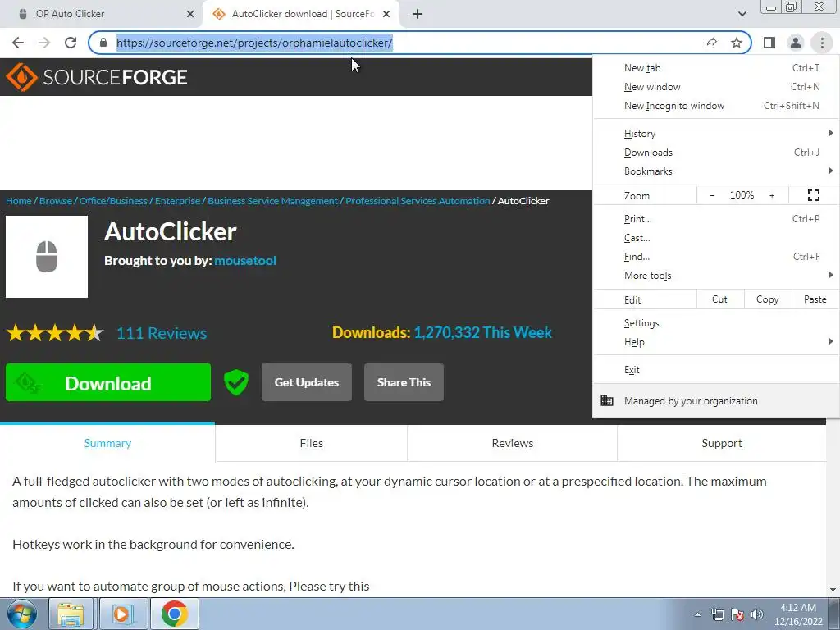Screen dimensions: 840x630
Task: Click the browser back arrow
Action: tap(18, 43)
